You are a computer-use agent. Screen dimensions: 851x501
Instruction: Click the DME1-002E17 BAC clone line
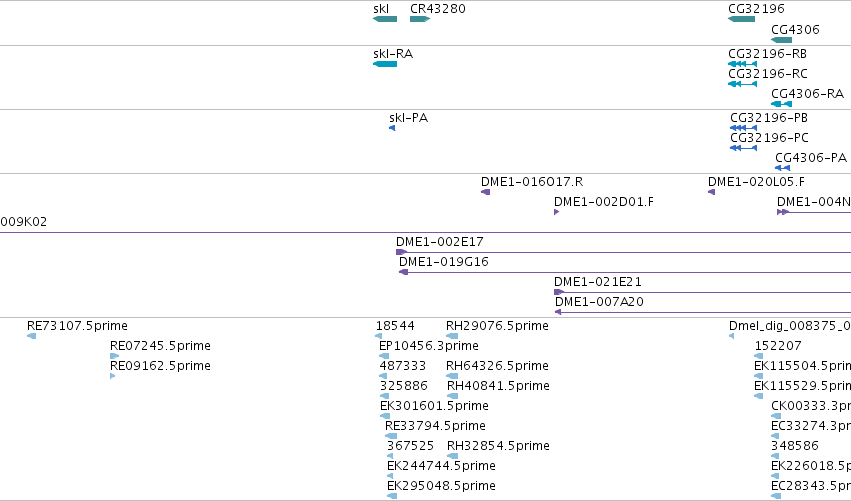(x=624, y=252)
